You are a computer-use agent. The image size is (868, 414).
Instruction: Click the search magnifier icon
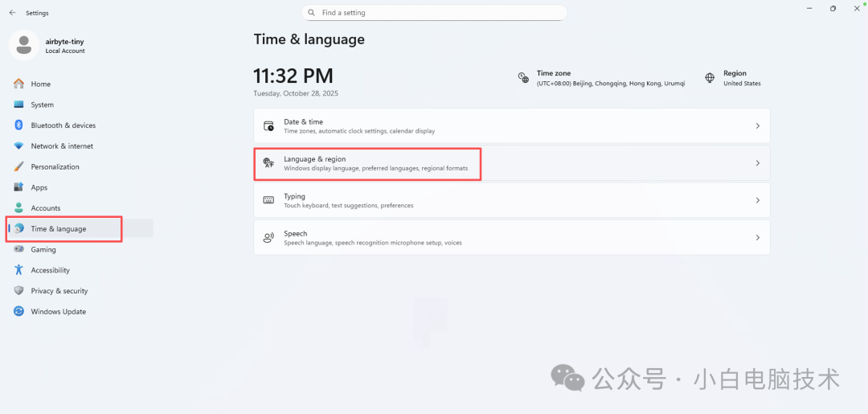click(x=312, y=12)
